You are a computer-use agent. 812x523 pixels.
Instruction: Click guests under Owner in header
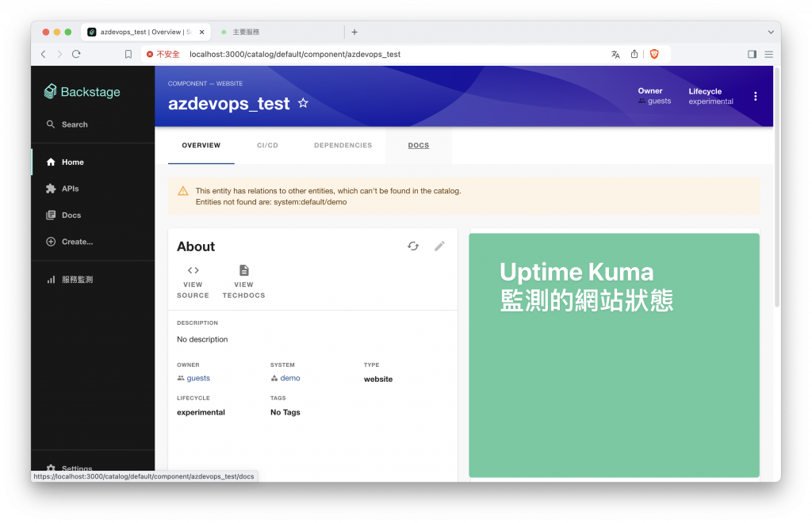659,101
